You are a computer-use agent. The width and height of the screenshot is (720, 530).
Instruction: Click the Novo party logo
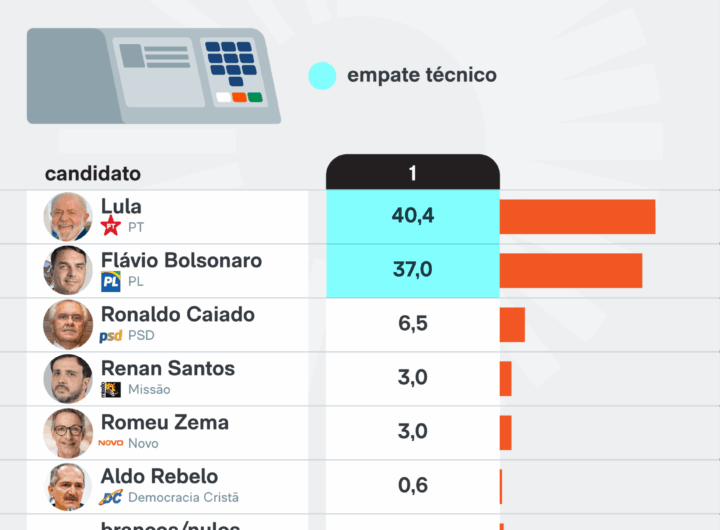(x=111, y=443)
